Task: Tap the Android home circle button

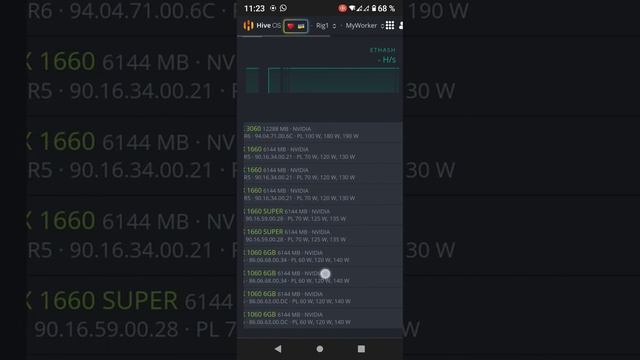Action: [x=320, y=349]
